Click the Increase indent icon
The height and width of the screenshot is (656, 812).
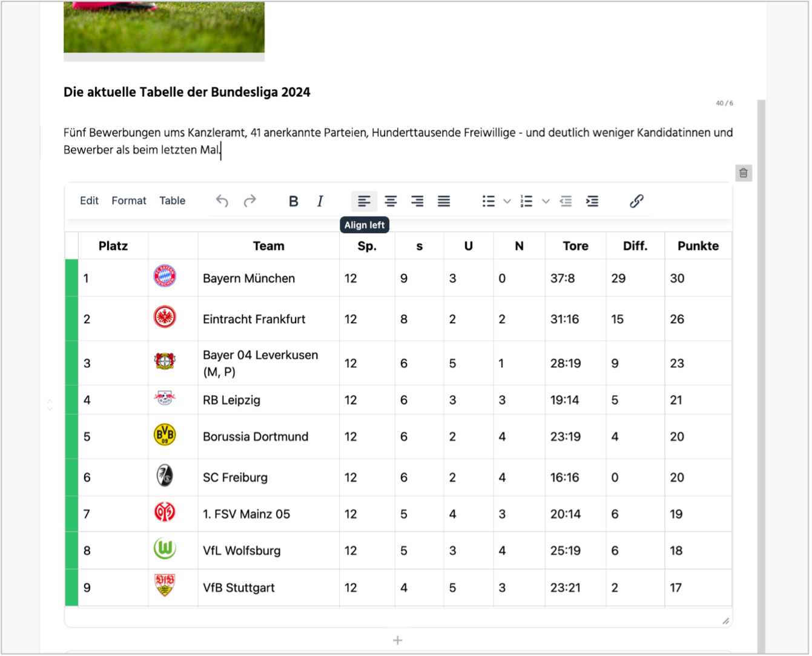(593, 201)
